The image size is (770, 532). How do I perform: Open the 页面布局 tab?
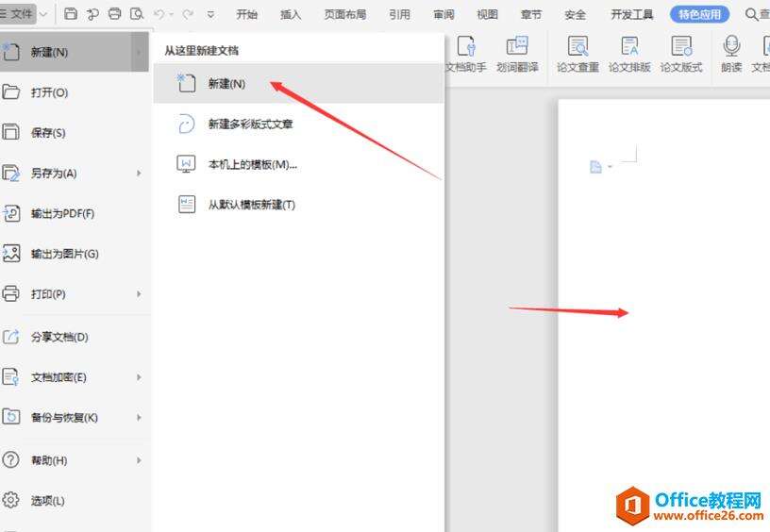(x=344, y=15)
